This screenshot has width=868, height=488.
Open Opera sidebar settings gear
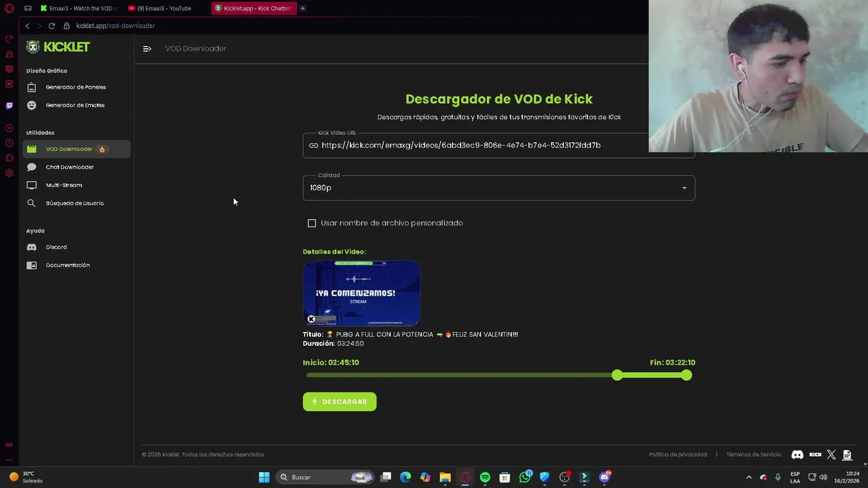(x=9, y=173)
